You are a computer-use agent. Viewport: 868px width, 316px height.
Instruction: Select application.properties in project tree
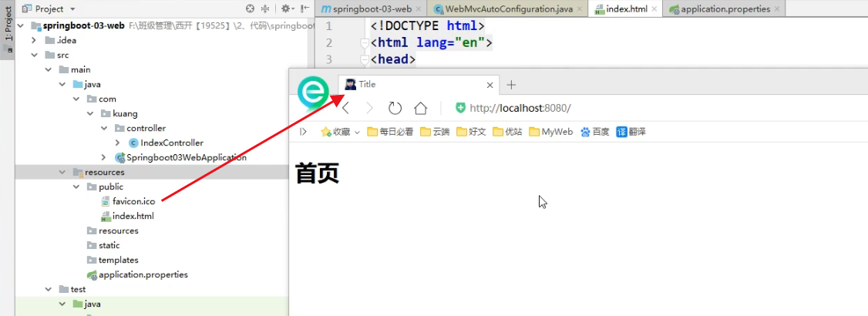(x=137, y=274)
